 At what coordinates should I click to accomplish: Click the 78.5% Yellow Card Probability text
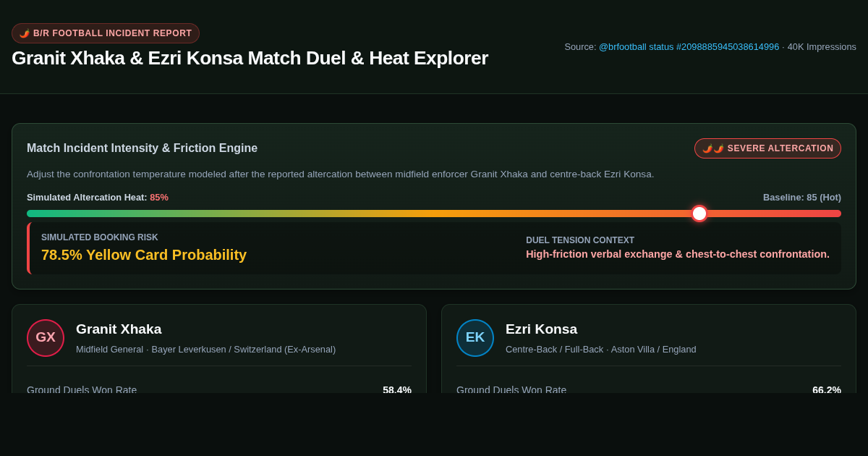tap(144, 255)
